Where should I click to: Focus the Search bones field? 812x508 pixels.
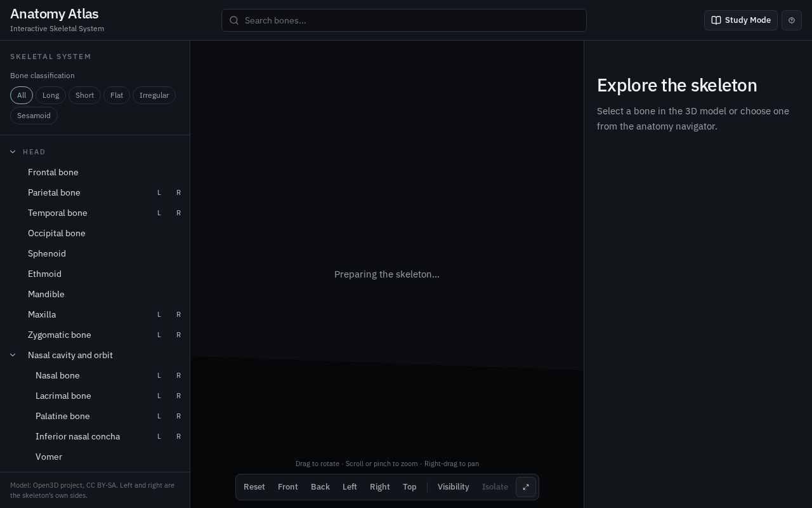pyautogui.click(x=403, y=20)
